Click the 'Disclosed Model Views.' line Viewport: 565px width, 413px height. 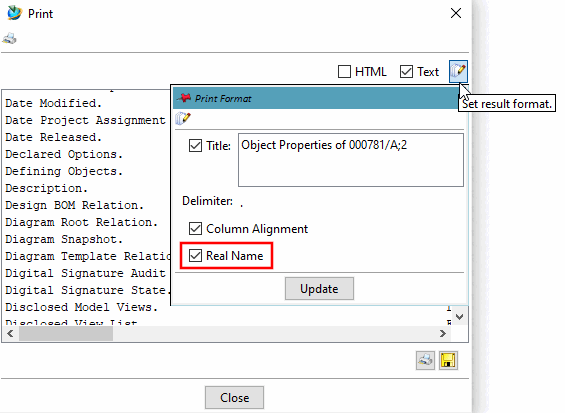pyautogui.click(x=81, y=307)
